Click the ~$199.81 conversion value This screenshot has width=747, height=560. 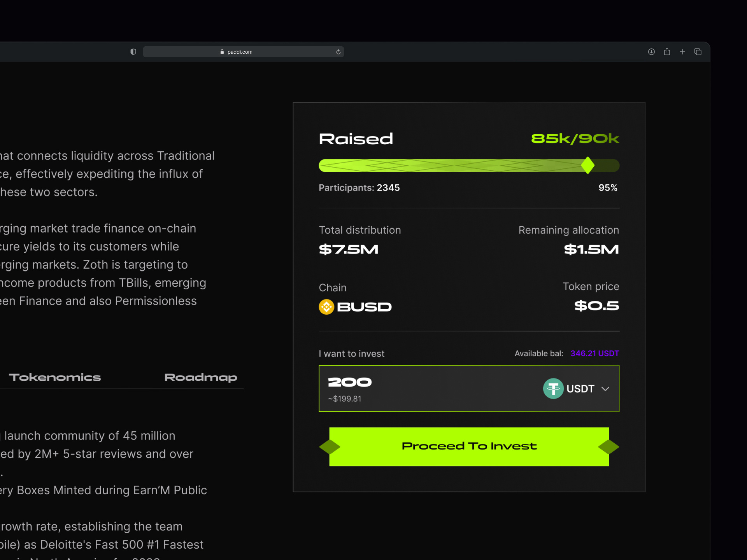[344, 398]
